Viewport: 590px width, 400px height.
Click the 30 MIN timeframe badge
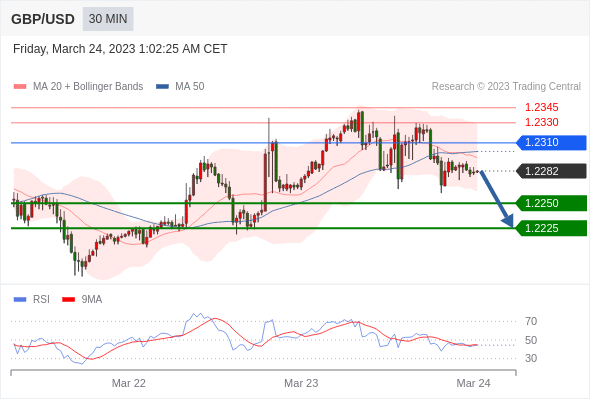point(108,19)
